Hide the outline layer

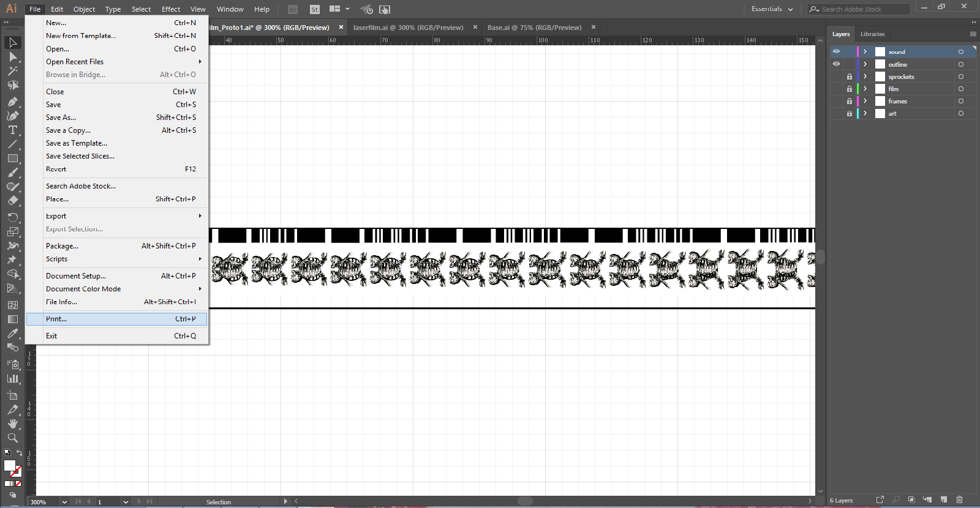(836, 64)
